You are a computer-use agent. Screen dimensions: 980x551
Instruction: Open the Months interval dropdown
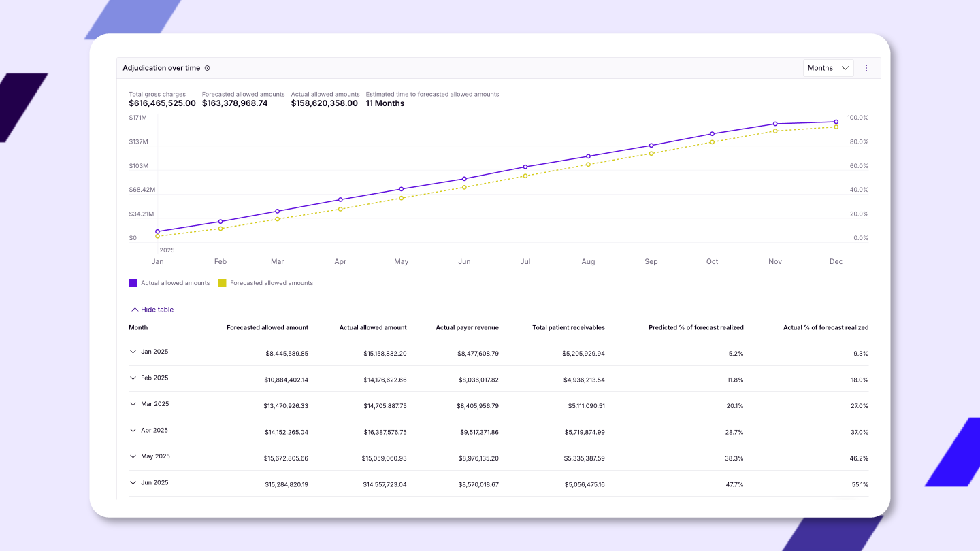[x=828, y=68]
